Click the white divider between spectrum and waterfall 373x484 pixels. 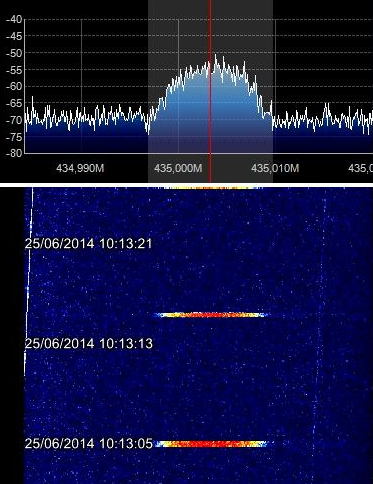tap(186, 185)
